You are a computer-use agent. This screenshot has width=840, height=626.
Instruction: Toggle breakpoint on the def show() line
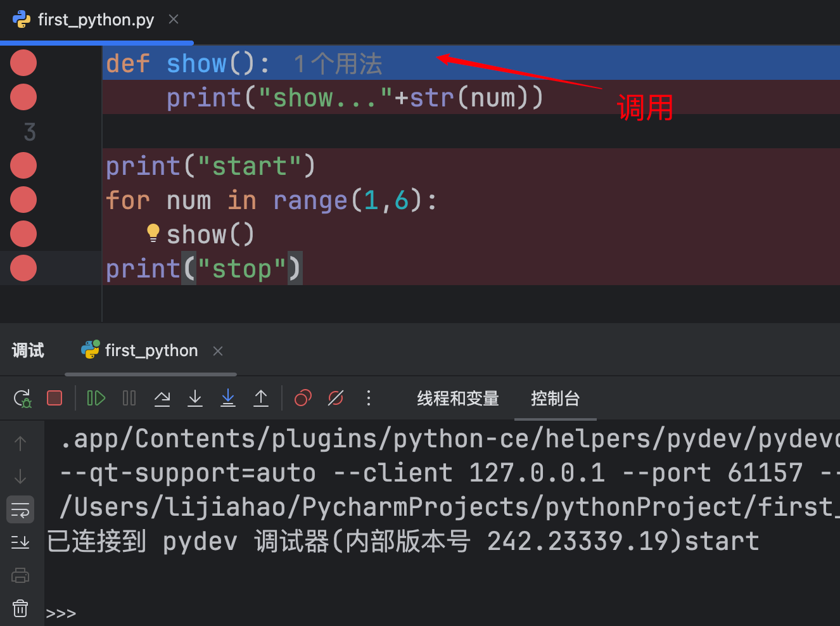23,63
